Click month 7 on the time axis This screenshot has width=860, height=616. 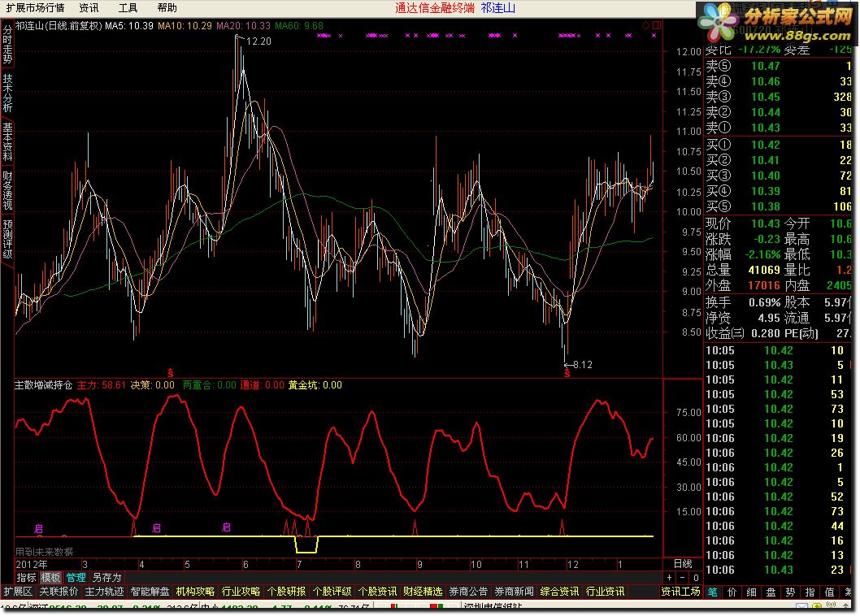(299, 565)
